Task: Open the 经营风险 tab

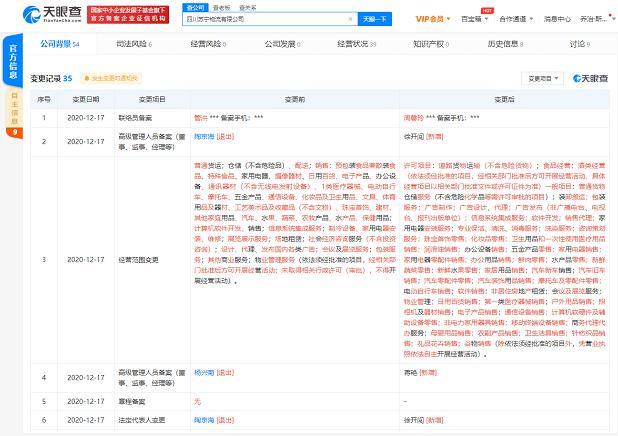Action: (x=208, y=44)
